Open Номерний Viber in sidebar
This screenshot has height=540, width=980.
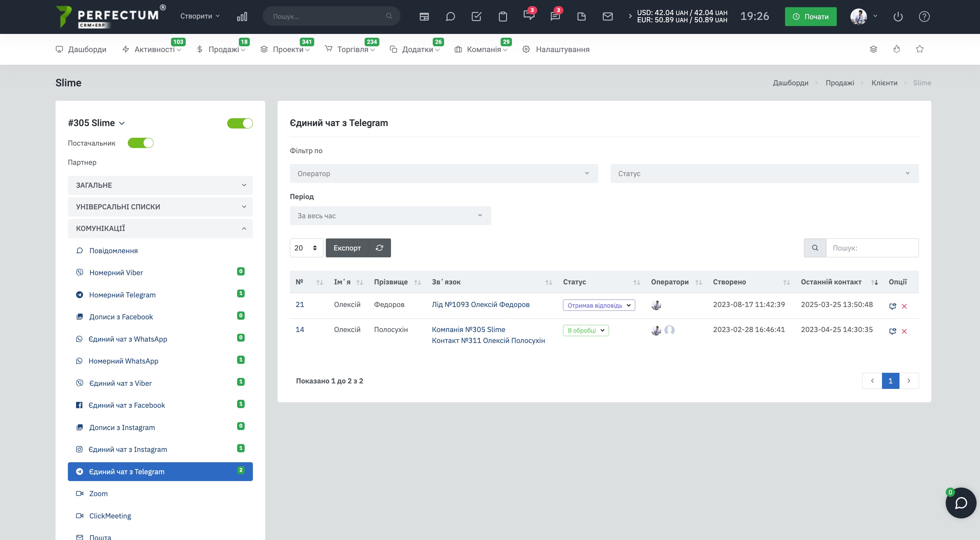click(x=160, y=272)
